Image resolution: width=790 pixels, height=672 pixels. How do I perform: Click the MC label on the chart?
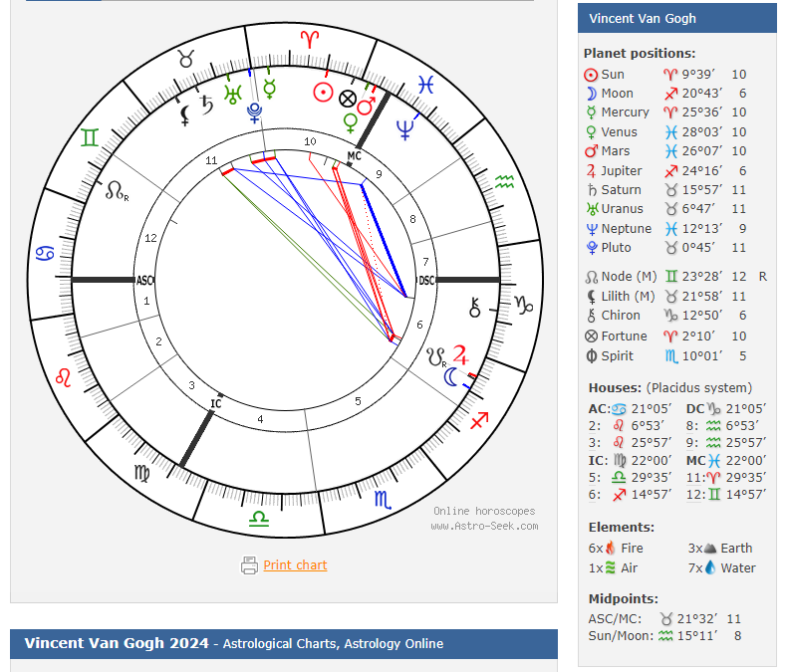[x=355, y=156]
